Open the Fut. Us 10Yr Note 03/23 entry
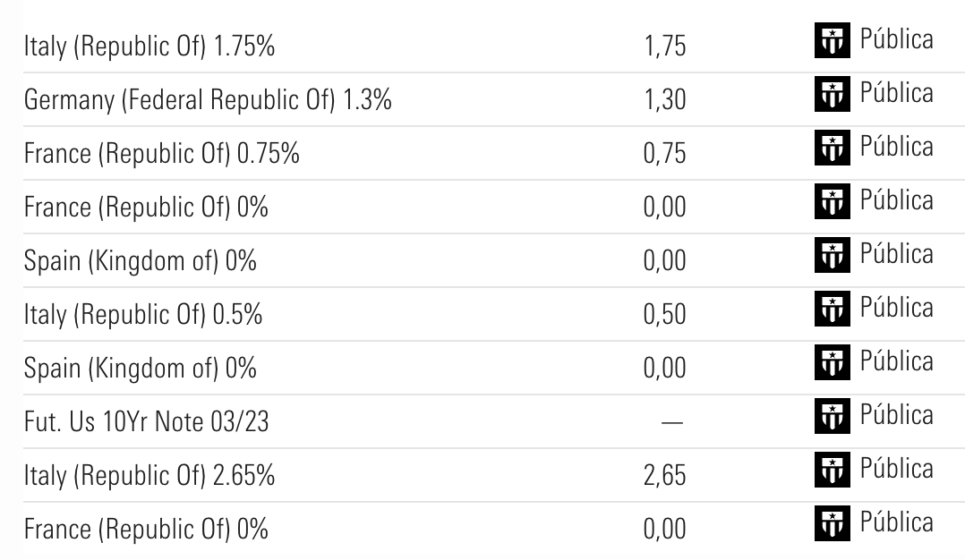 coord(146,423)
